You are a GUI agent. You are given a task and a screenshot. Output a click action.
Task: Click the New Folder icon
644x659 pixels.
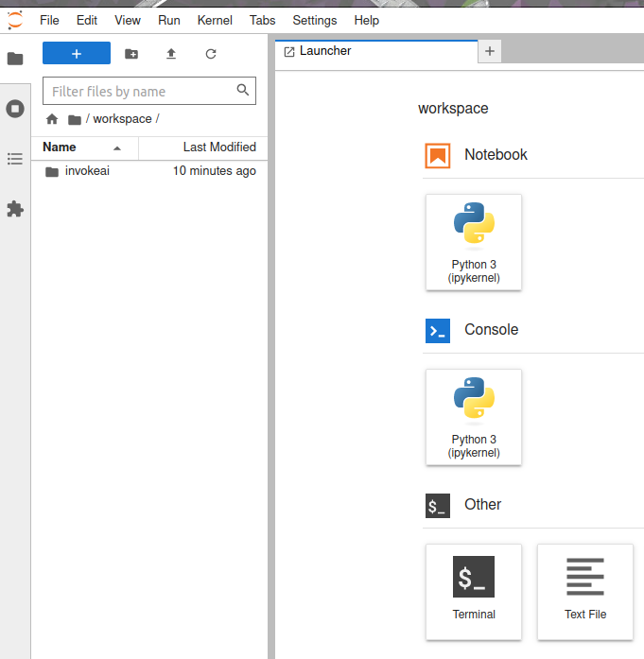(131, 54)
